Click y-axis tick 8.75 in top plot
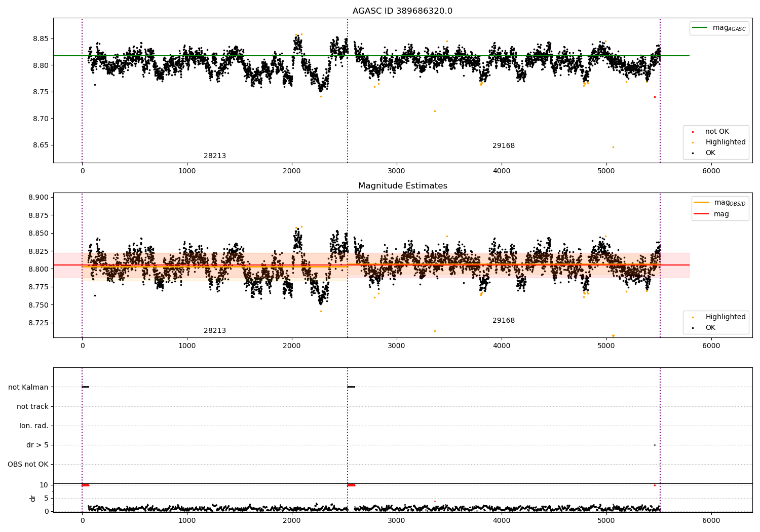 tap(41, 92)
